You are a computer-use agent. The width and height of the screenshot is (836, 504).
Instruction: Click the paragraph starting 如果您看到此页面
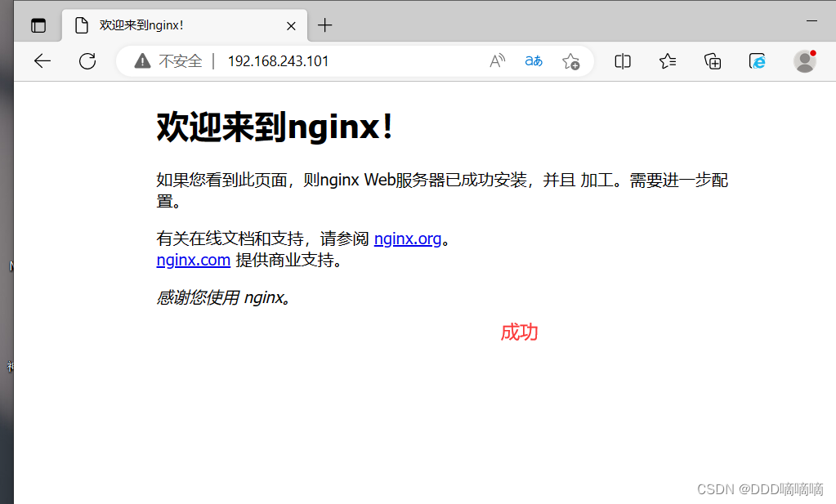pos(442,190)
